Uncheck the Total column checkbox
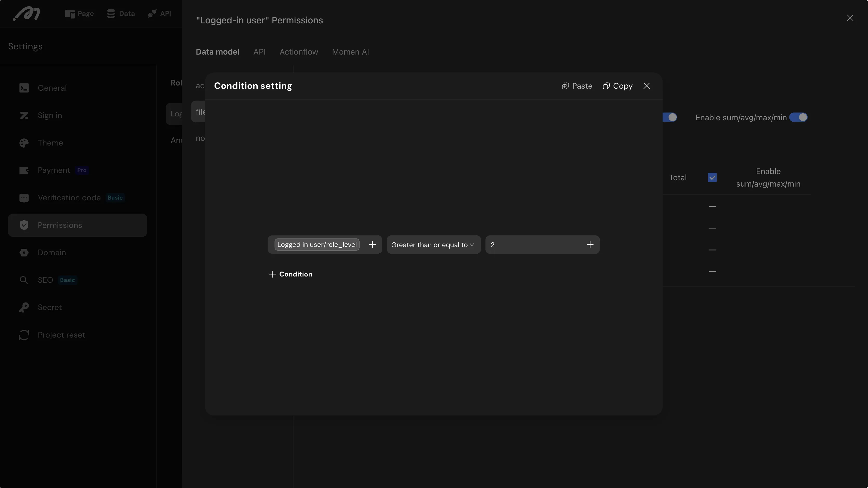This screenshot has height=488, width=868. [x=712, y=177]
